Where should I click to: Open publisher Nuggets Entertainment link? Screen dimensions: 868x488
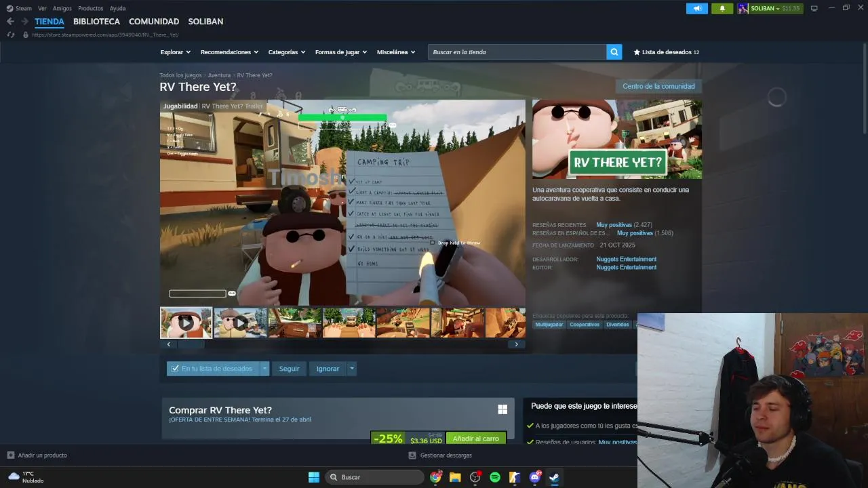[x=626, y=267]
